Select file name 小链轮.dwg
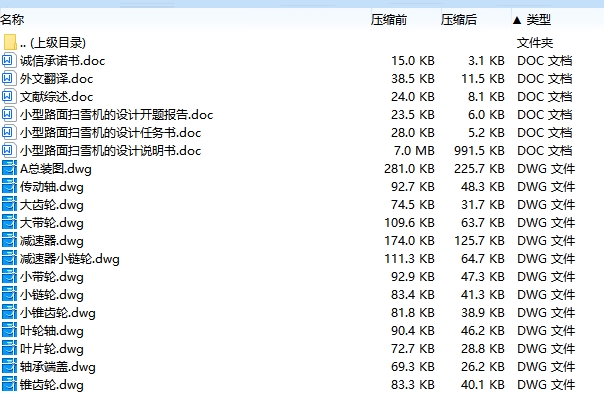The width and height of the screenshot is (604, 415). point(52,294)
